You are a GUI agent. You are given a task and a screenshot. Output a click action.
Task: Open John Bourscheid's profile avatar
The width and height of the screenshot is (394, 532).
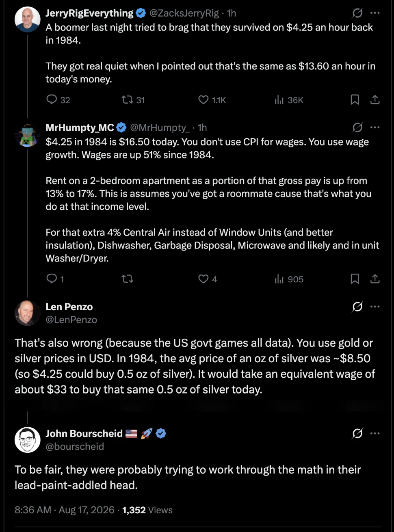(x=28, y=440)
